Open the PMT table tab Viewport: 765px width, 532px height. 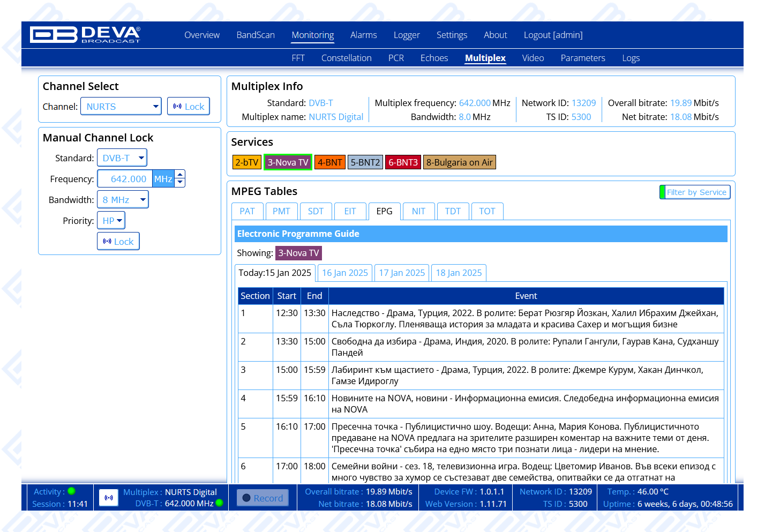pos(281,211)
